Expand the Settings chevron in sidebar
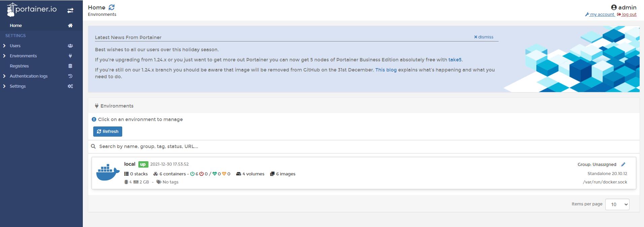The image size is (644, 227). pyautogui.click(x=4, y=86)
